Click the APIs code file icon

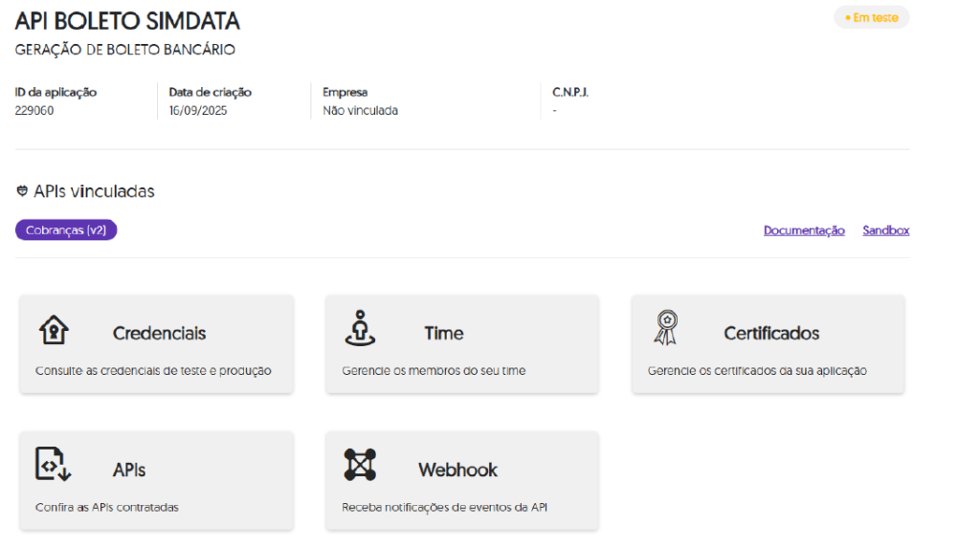coord(54,464)
